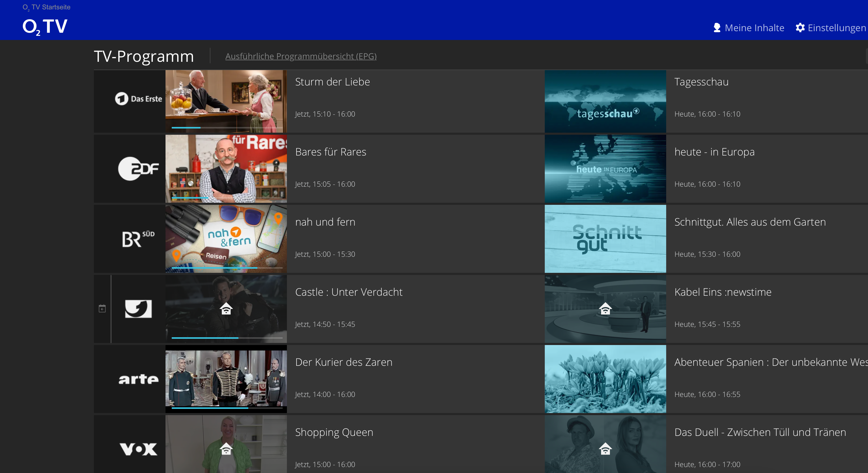Click the heute - in Europa title
Screen dimensions: 868x473
(714, 152)
